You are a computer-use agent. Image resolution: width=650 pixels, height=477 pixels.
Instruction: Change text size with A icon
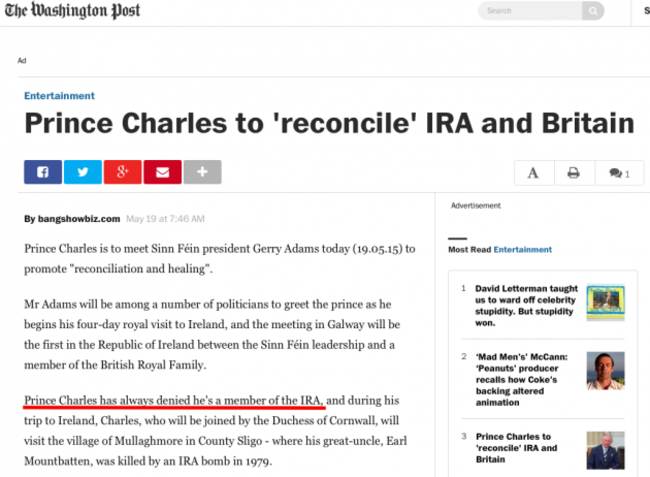click(534, 173)
